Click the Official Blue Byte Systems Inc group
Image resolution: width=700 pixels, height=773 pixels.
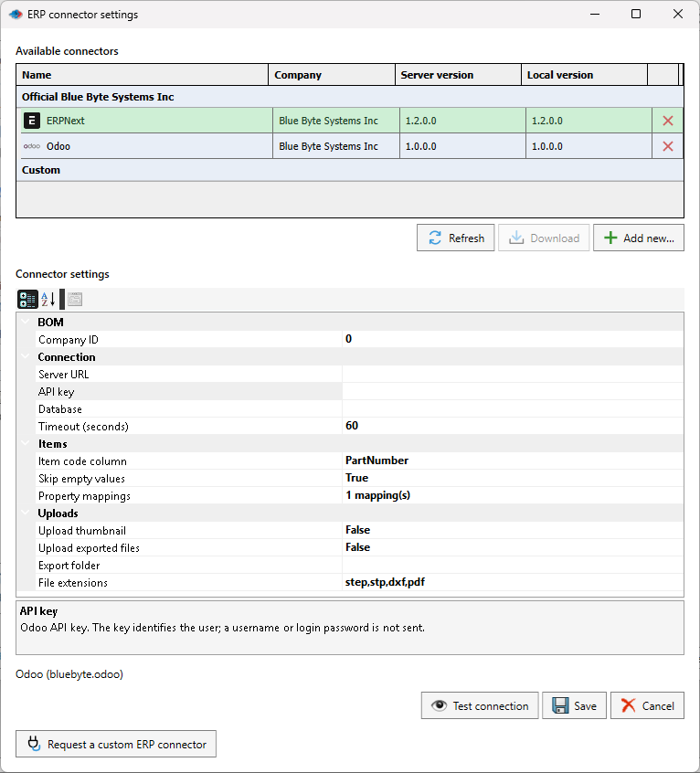[350, 97]
